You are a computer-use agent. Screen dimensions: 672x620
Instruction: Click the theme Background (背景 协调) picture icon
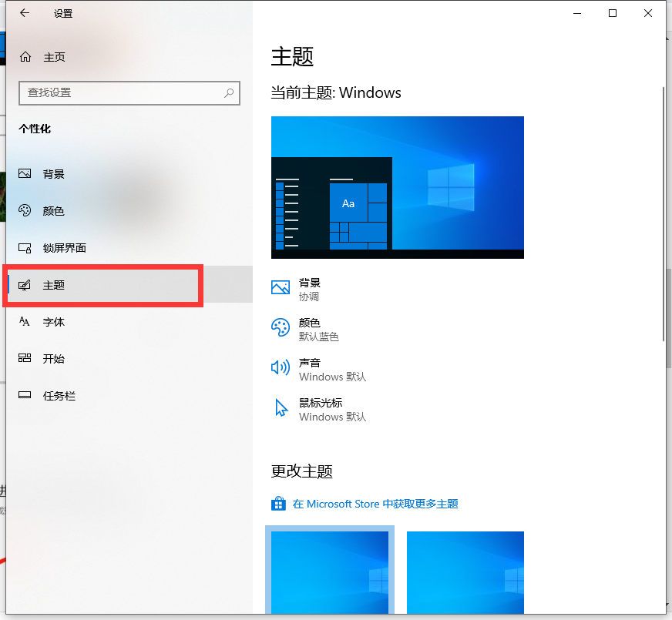[x=281, y=288]
